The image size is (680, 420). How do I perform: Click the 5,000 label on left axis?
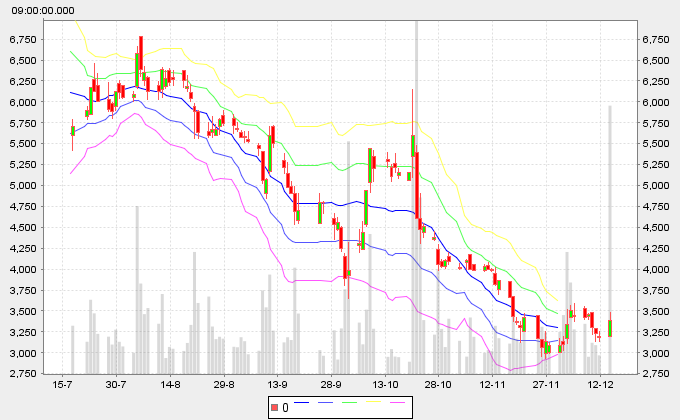(23, 186)
